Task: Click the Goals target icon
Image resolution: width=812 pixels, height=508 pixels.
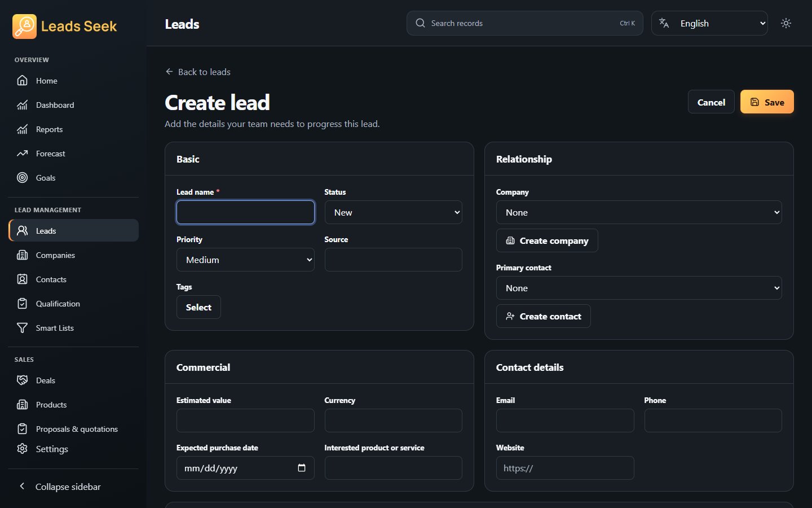Action: point(22,178)
